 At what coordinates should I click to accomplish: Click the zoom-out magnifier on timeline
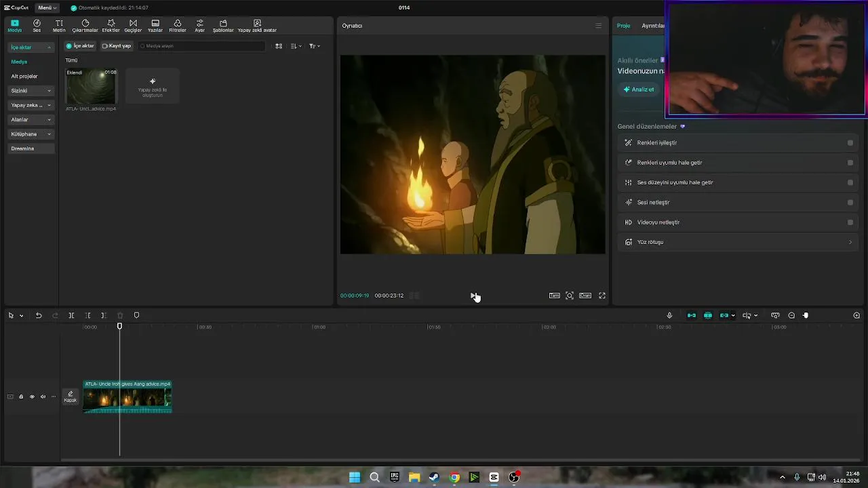[x=791, y=315]
